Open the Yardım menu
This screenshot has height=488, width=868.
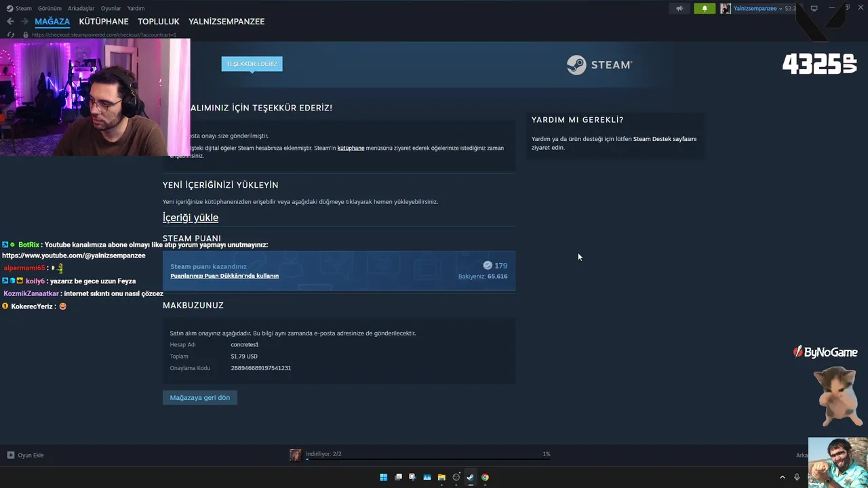(136, 9)
